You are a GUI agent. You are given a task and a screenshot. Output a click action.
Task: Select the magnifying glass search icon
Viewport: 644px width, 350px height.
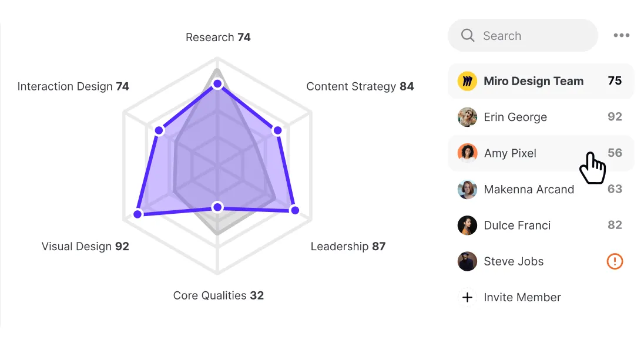(468, 35)
